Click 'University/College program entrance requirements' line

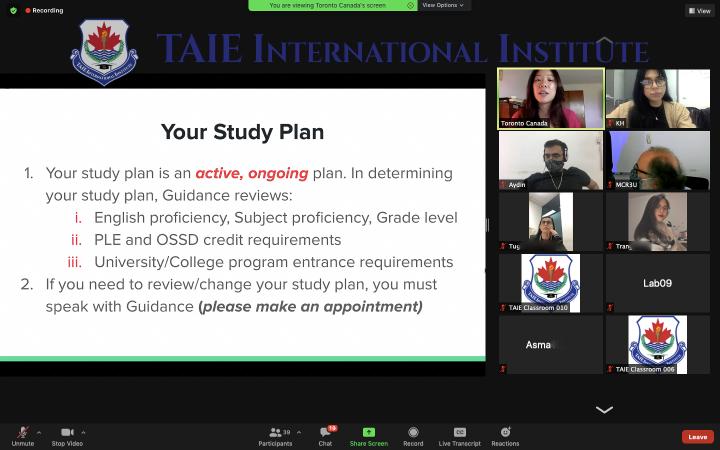tap(274, 262)
